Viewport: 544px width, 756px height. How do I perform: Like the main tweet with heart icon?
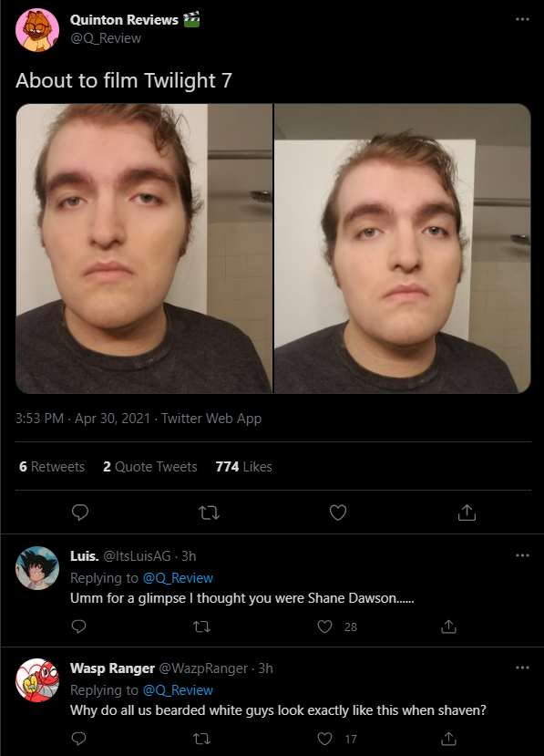pyautogui.click(x=338, y=513)
